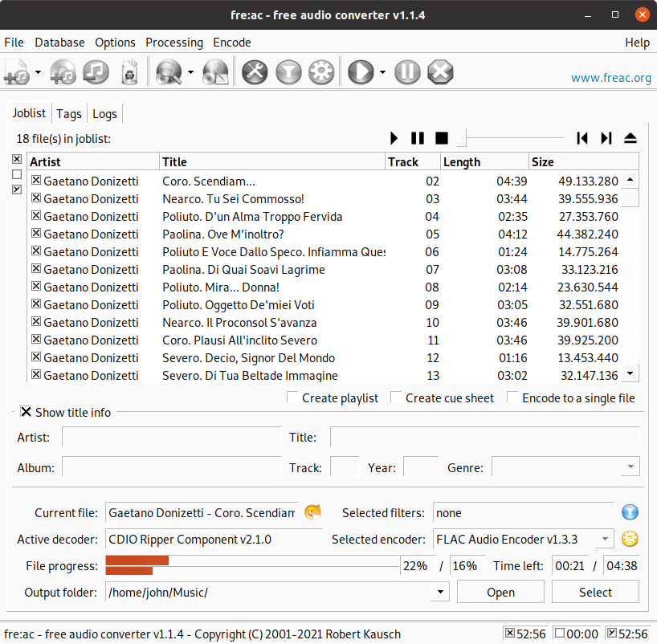
Task: Click the remove selected title icon with music note
Action: click(x=96, y=72)
